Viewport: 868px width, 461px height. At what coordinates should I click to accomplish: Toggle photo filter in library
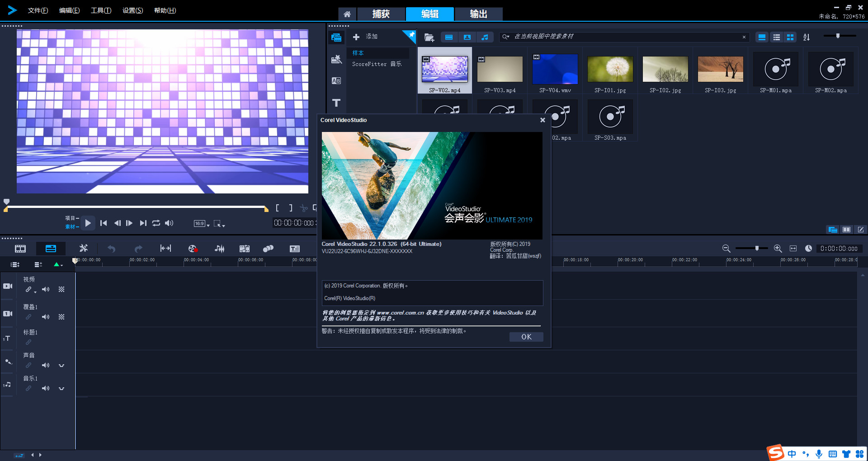point(467,38)
